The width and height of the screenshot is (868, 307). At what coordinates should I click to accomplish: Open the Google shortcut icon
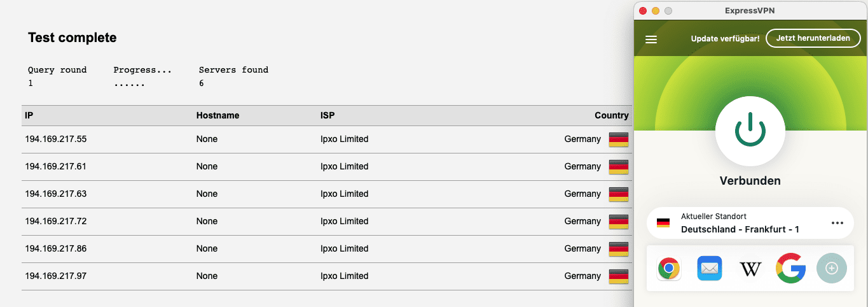tap(790, 269)
